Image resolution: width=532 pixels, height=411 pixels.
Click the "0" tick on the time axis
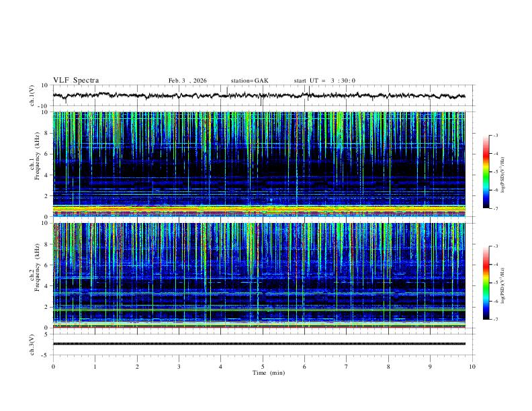(x=53, y=367)
